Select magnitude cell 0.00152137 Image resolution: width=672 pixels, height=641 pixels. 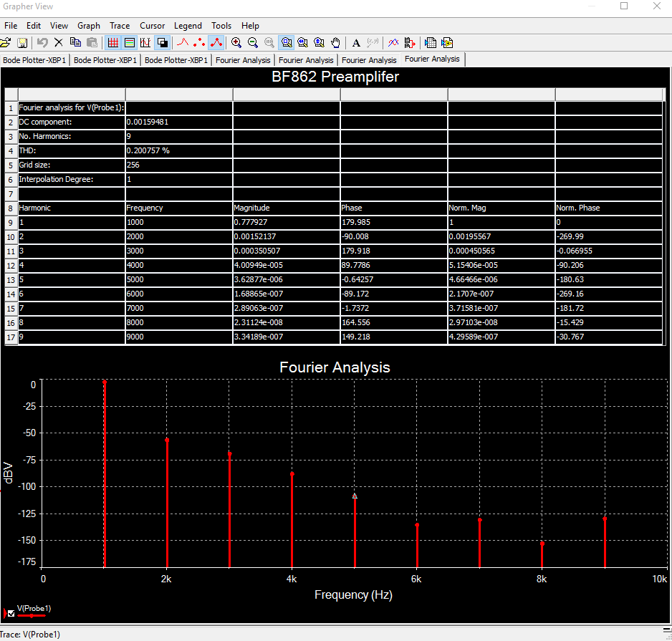pos(287,236)
